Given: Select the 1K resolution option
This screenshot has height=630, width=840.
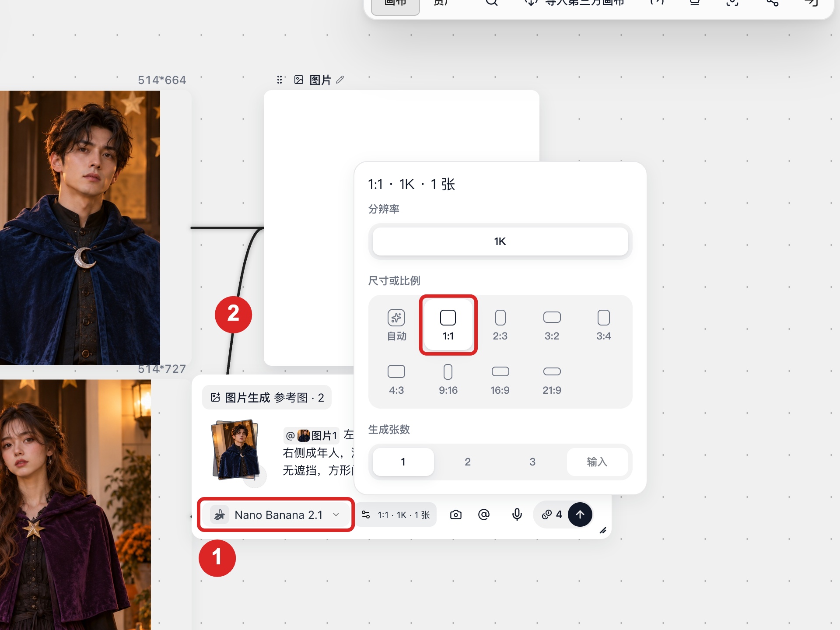Looking at the screenshot, I should (500, 241).
